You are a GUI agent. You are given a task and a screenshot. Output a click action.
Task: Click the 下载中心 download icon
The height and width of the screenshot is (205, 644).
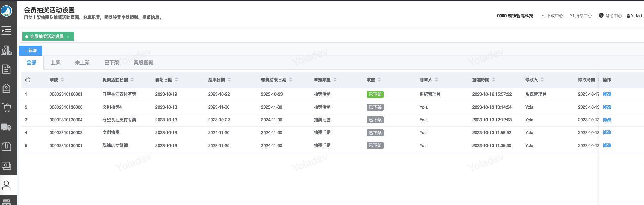point(543,16)
